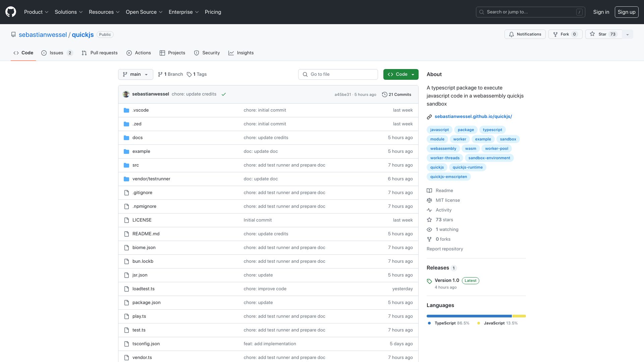Viewport: 644px width, 362px height.
Task: Click the link icon beside the website URL
Action: (x=429, y=117)
